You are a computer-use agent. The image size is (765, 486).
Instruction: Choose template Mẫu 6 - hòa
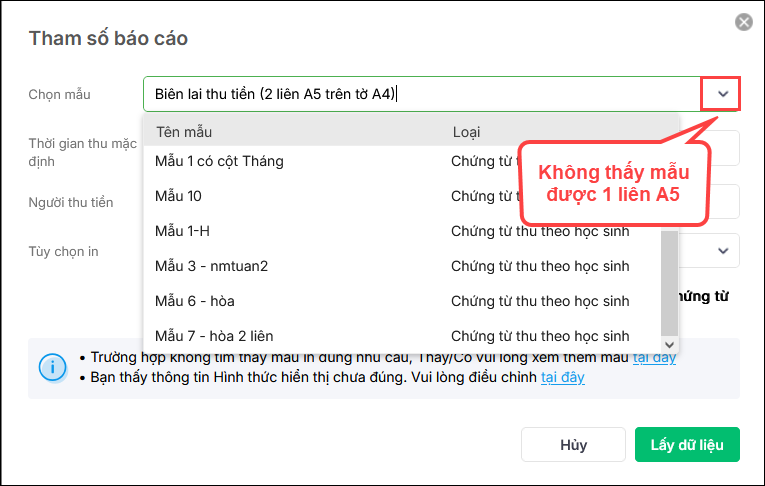click(196, 301)
